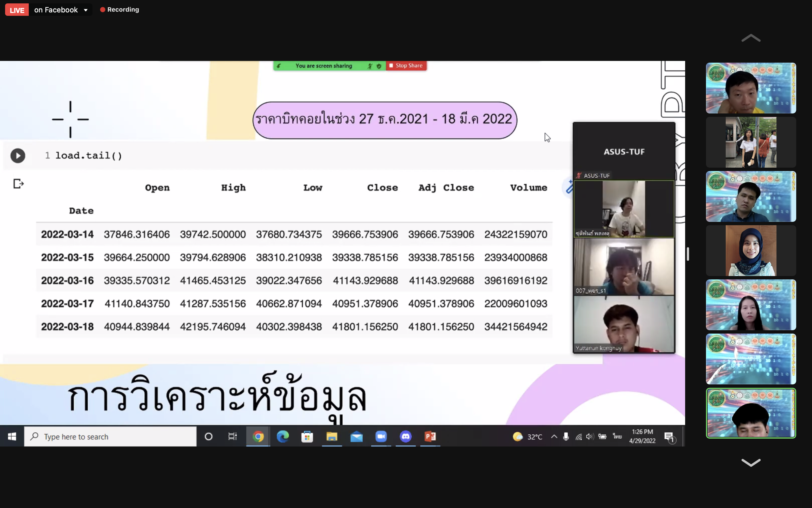Select the outdoor group photo participant thumbnail

(x=751, y=142)
